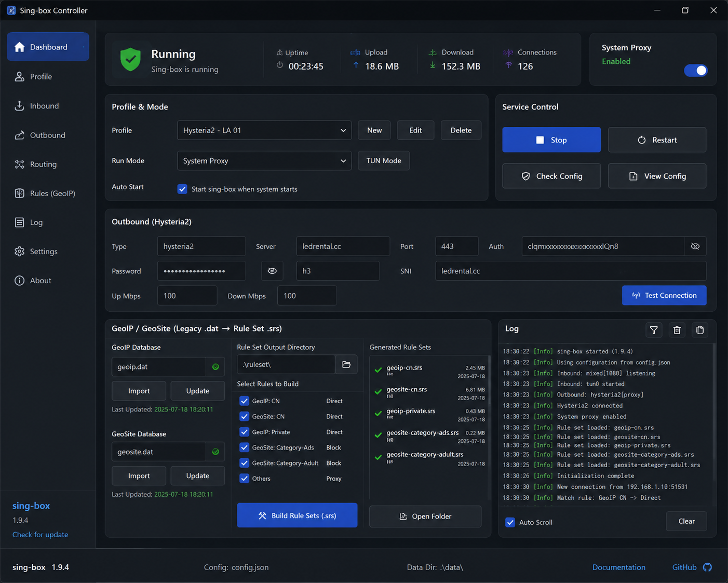728x583 pixels.
Task: Click the Port field showing 443
Action: click(x=457, y=246)
